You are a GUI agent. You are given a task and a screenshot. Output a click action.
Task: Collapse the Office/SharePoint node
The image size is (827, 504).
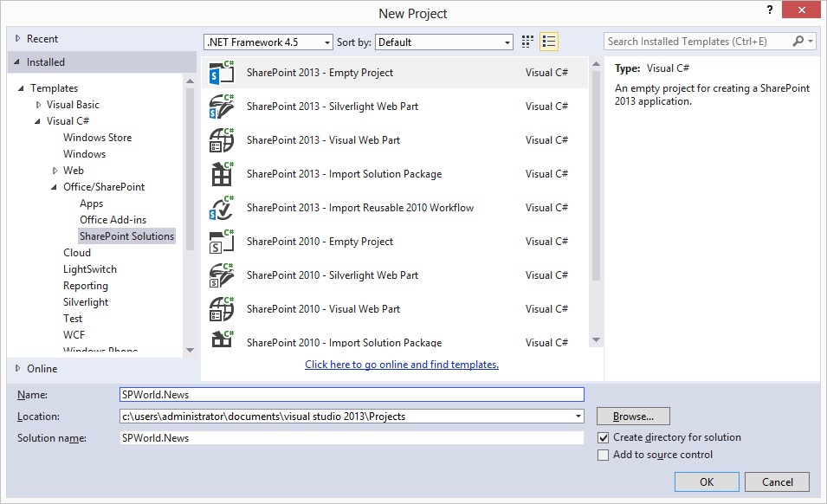(x=54, y=187)
